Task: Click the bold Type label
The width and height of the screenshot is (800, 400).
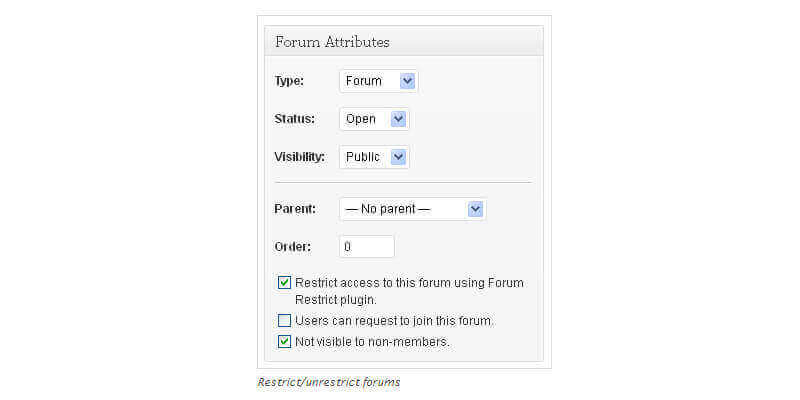Action: 289,81
